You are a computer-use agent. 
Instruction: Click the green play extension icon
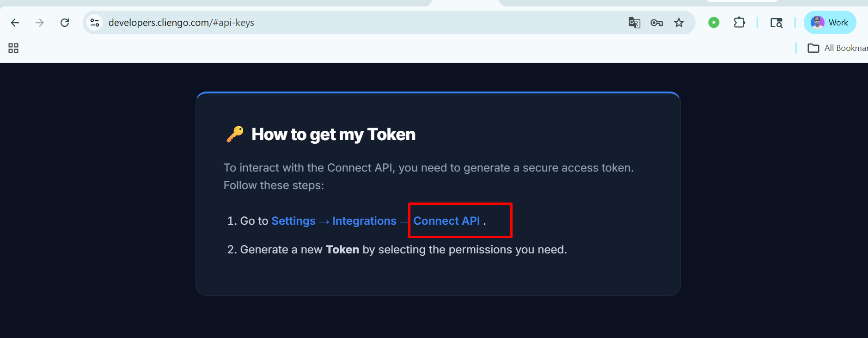pos(714,23)
